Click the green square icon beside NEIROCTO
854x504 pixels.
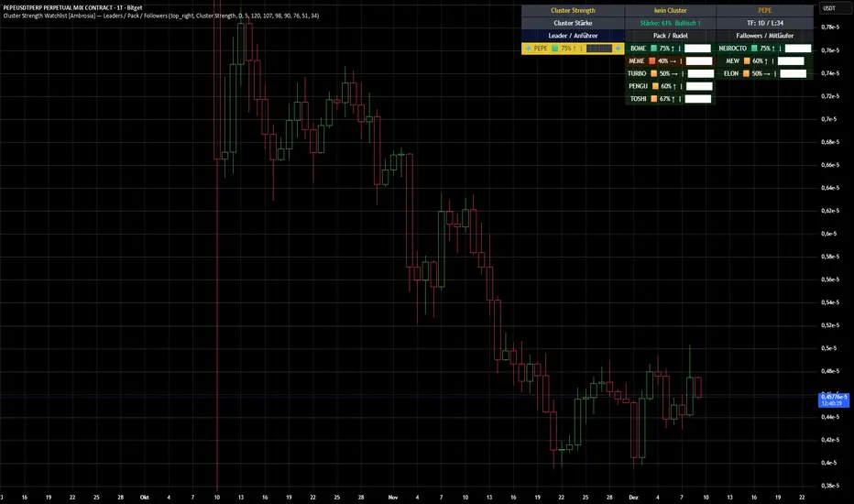coord(753,48)
